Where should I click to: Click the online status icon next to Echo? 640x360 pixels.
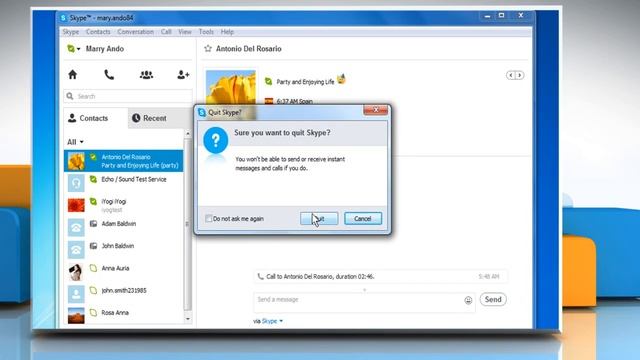coord(93,179)
